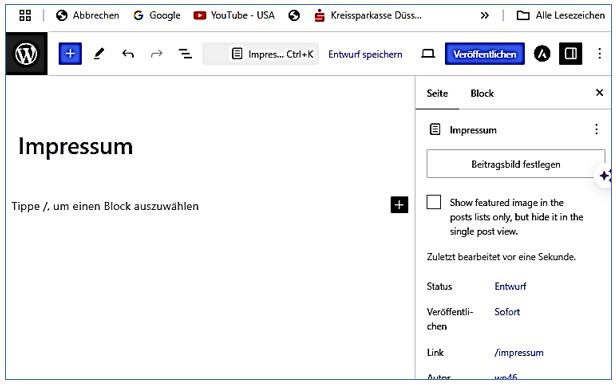Click the sparkle AI assistant icon
This screenshot has width=616, height=384.
[605, 176]
